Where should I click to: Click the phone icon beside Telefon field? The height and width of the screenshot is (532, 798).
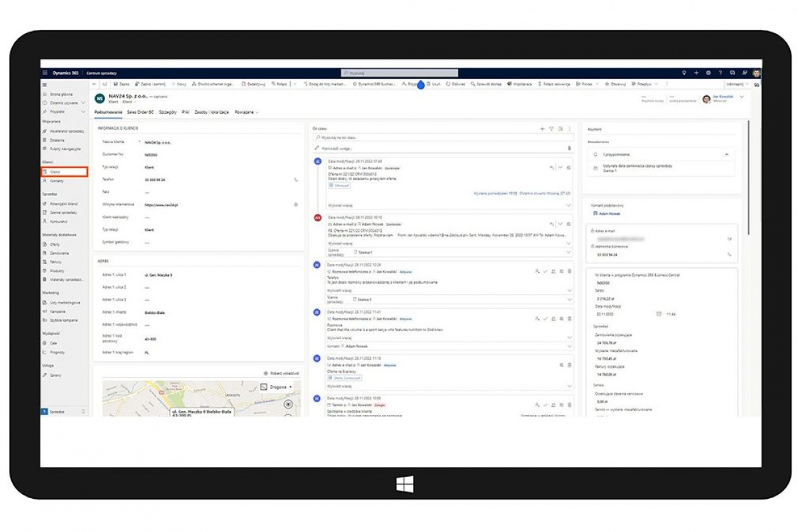point(296,180)
